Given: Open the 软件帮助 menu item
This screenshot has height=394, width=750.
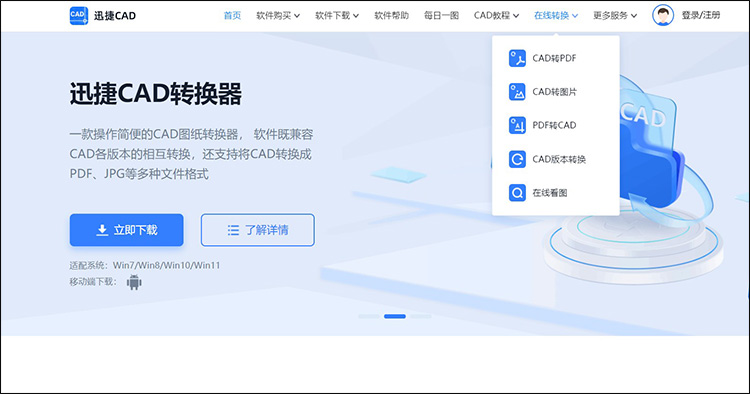Looking at the screenshot, I should (391, 16).
